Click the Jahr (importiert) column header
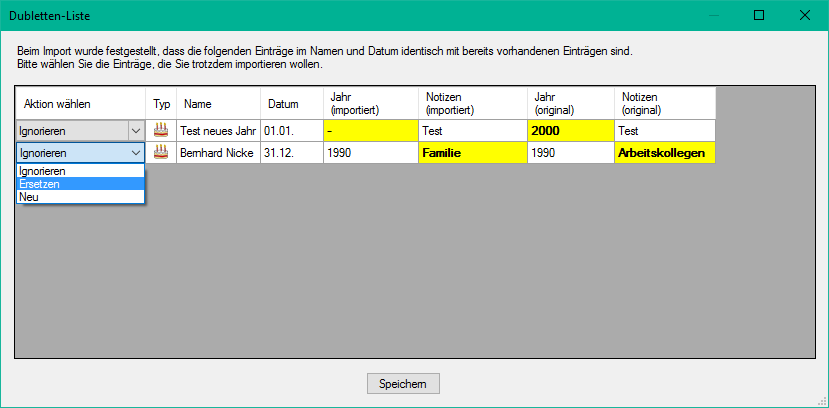 tap(371, 104)
